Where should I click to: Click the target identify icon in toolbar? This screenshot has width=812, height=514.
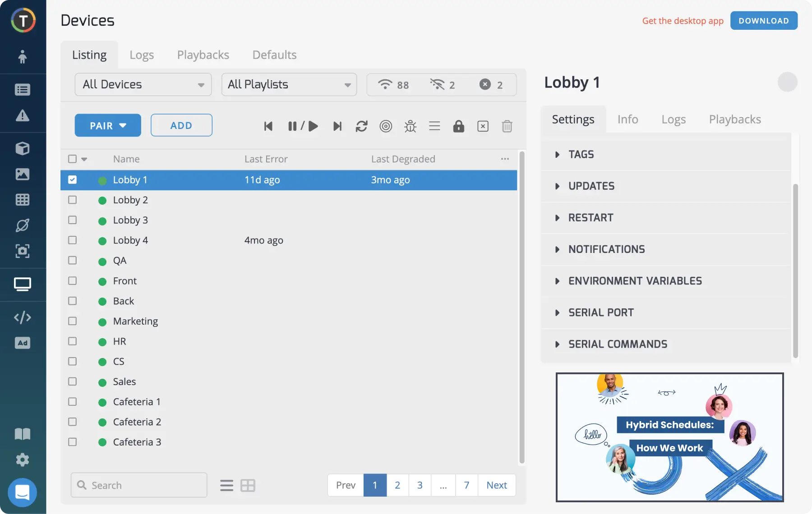pyautogui.click(x=386, y=126)
